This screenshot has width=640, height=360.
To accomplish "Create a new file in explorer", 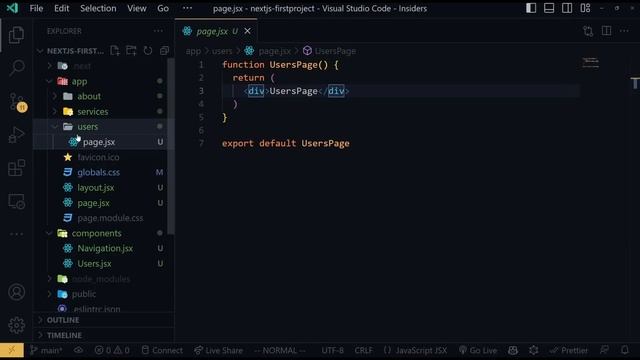I will pos(115,51).
